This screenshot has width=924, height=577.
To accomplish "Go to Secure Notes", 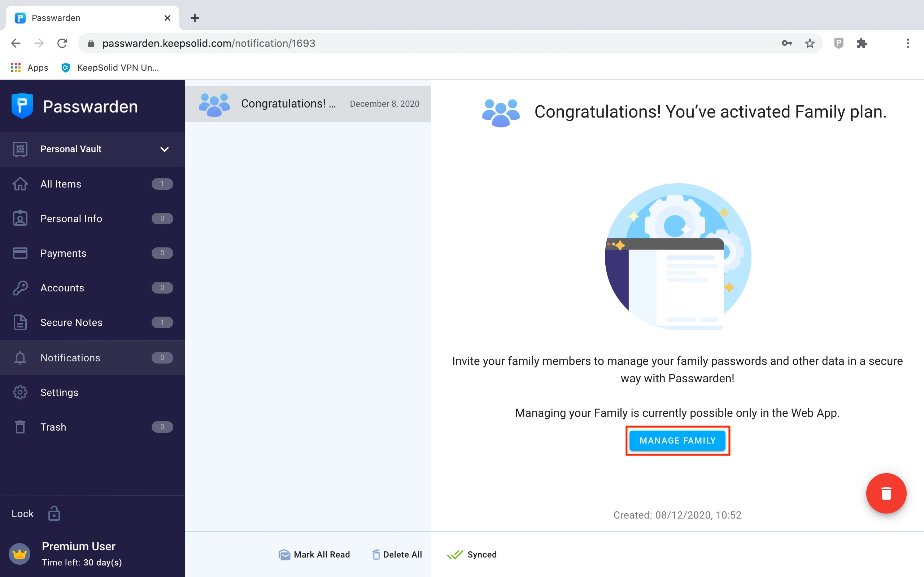I will pyautogui.click(x=71, y=322).
